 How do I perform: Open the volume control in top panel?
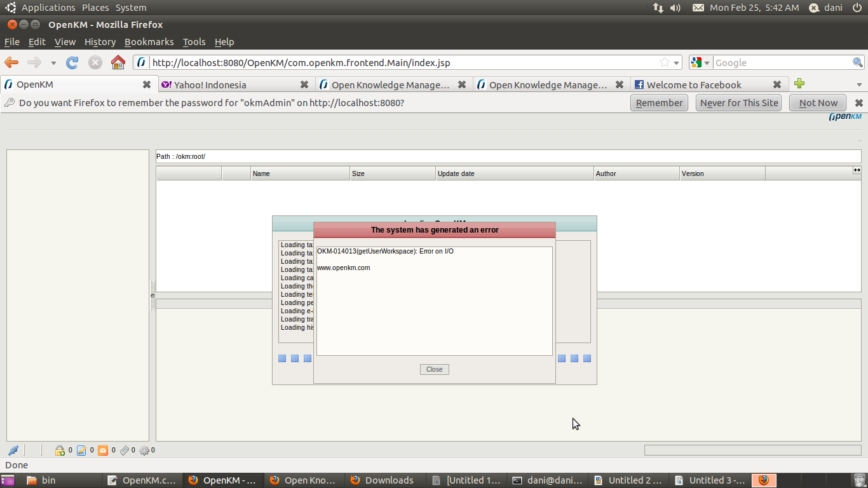[675, 8]
